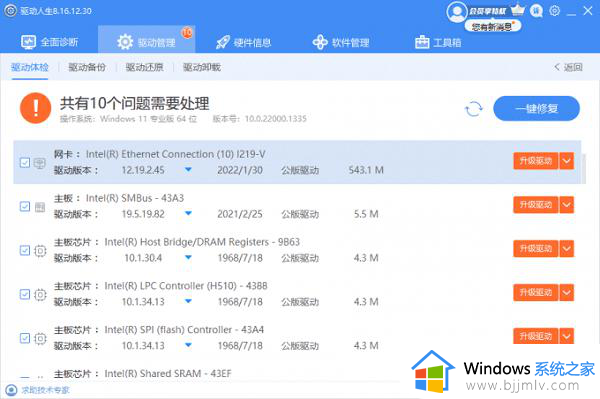
Task: Switch to 驱动还原 sub-tab
Action: (x=144, y=67)
